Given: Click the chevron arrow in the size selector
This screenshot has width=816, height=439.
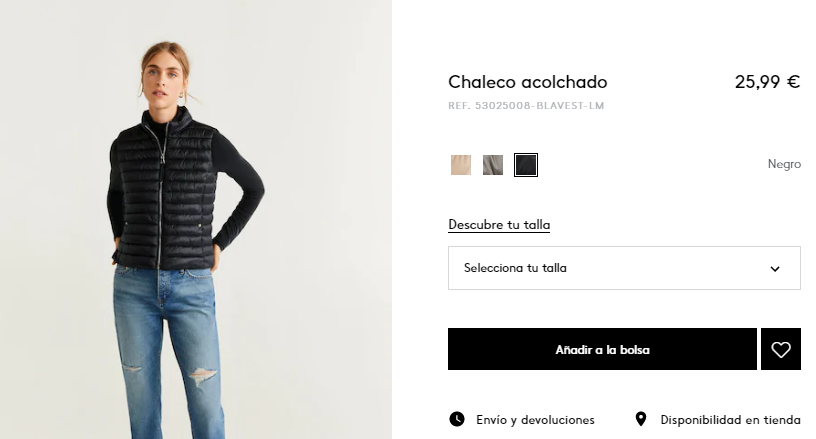Looking at the screenshot, I should click(x=775, y=269).
